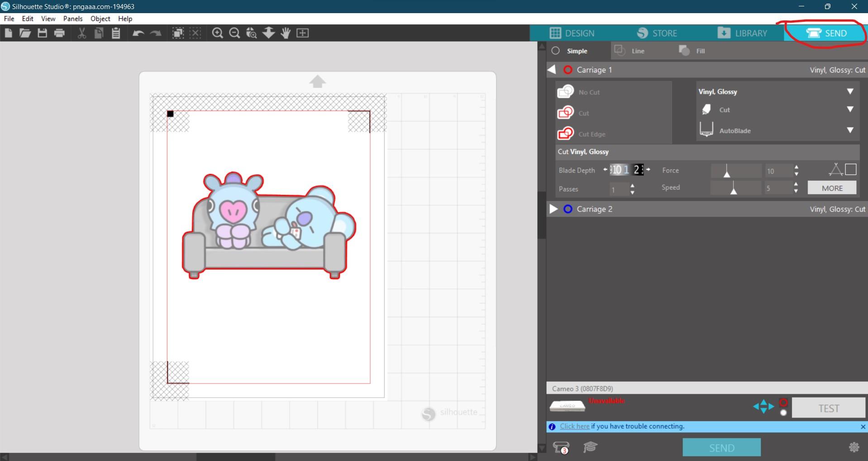
Task: Select red tool carriage indicator near Test
Action: (x=783, y=402)
